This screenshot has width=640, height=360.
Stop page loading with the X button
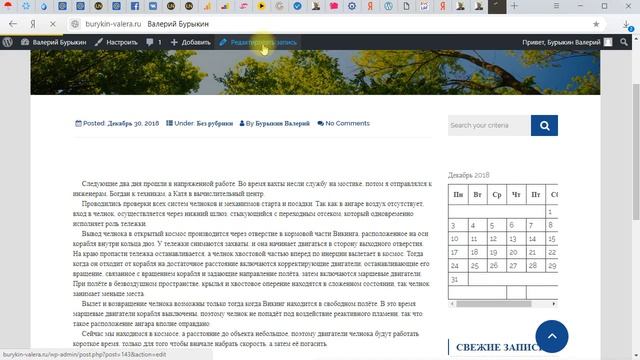tap(53, 24)
